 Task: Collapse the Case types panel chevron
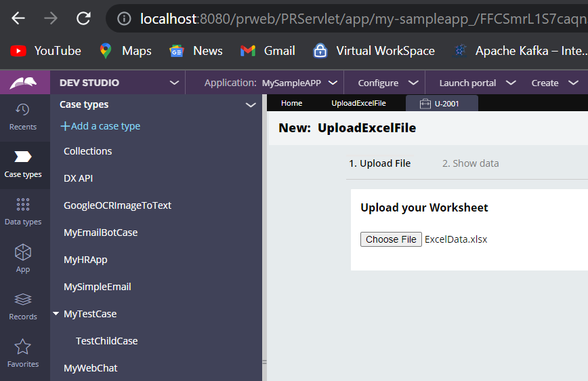click(251, 105)
